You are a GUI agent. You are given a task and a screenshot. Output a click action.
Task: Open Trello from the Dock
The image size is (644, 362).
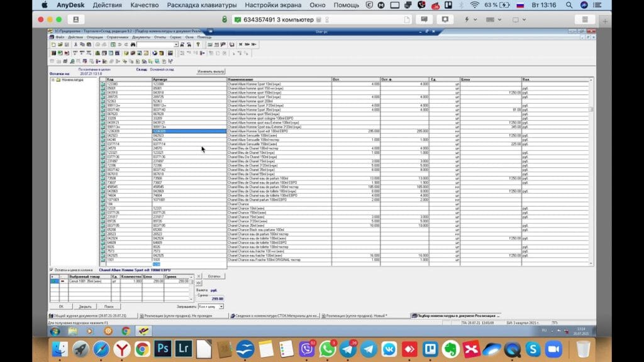[x=430, y=349]
